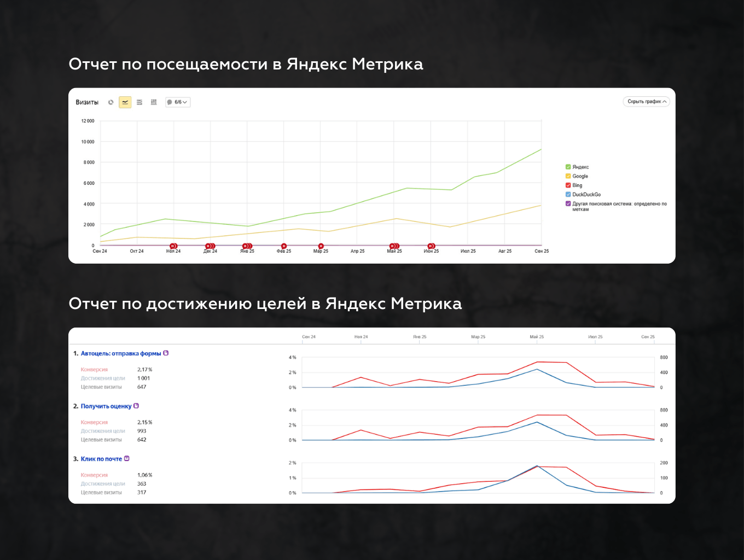Select the 363 goal achievements value
The width and height of the screenshot is (744, 560).
(x=142, y=484)
